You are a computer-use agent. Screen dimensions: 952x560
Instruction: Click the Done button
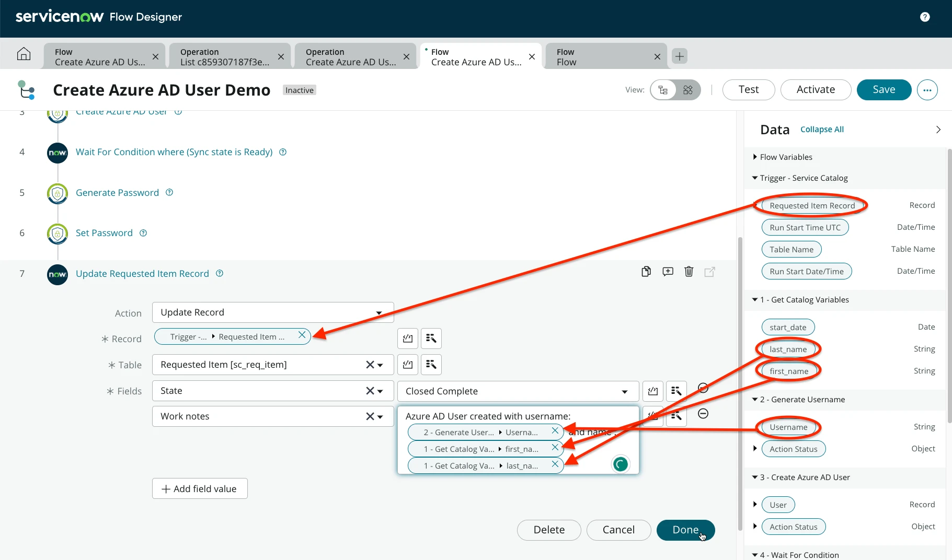click(685, 530)
